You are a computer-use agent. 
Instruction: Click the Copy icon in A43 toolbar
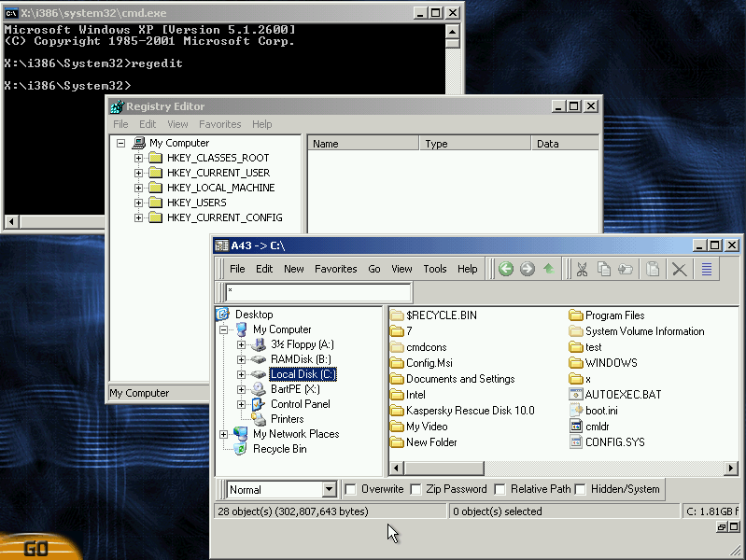(604, 270)
